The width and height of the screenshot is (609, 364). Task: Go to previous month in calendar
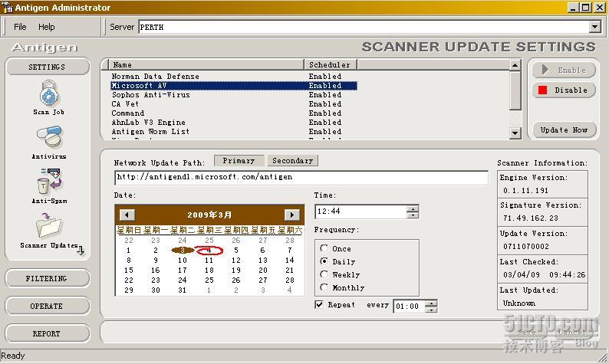point(127,215)
